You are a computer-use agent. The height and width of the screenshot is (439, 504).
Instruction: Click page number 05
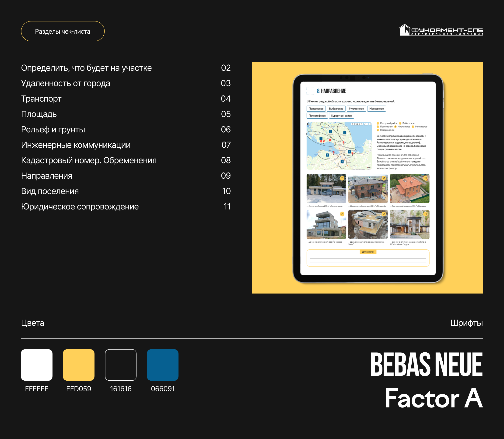(226, 114)
